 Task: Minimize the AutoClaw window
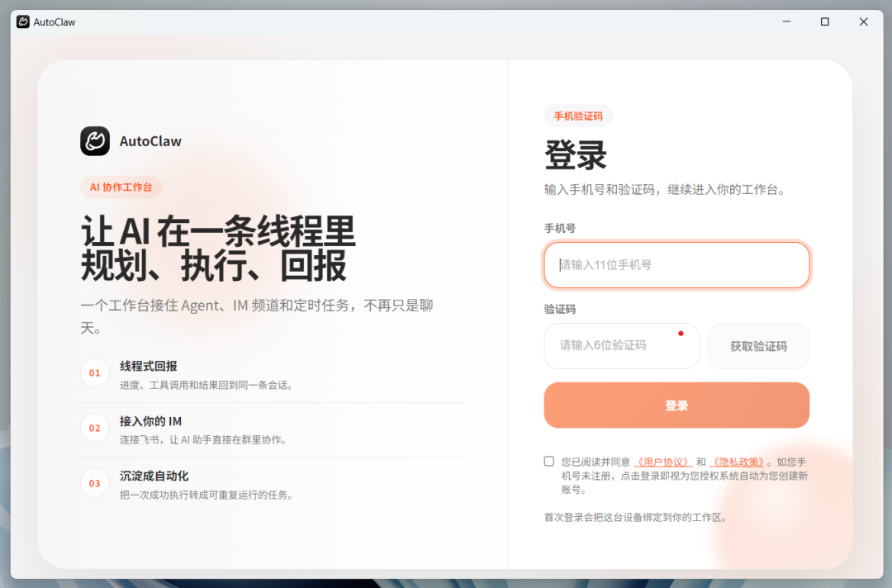tap(787, 21)
